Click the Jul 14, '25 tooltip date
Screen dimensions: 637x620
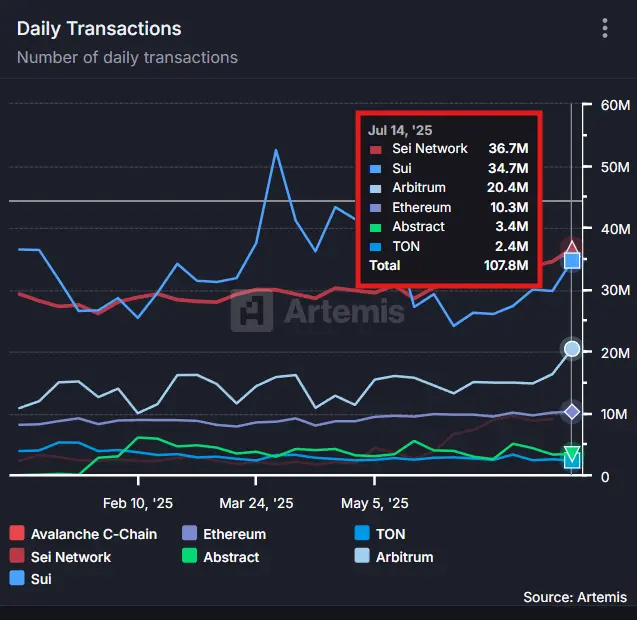[400, 130]
